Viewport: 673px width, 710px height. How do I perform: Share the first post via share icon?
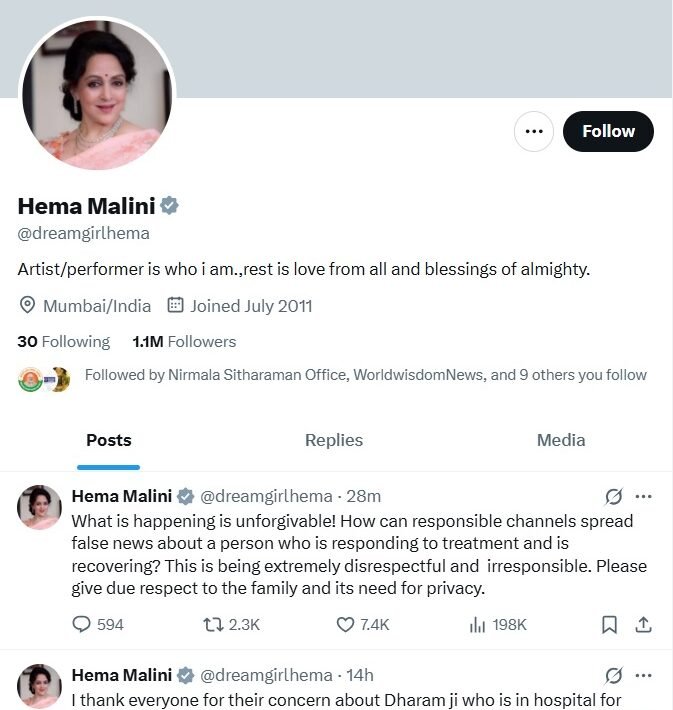[644, 624]
